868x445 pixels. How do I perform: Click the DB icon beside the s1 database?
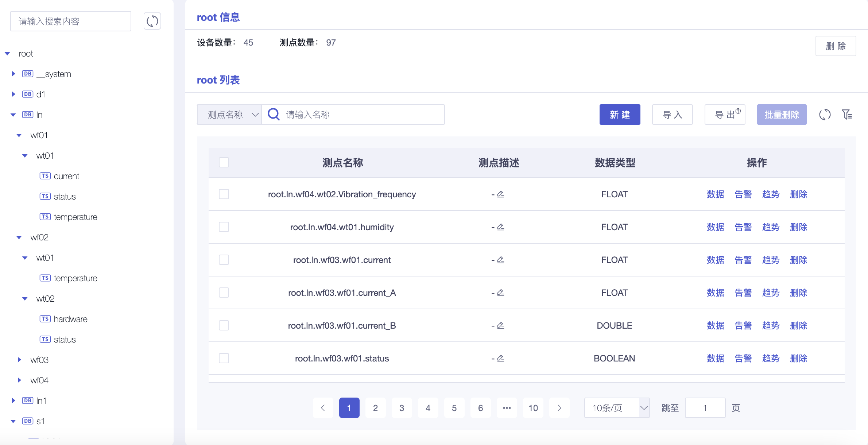coord(27,421)
